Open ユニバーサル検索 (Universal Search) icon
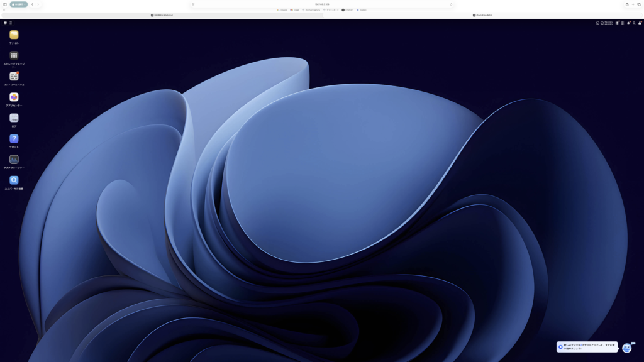 [x=14, y=180]
